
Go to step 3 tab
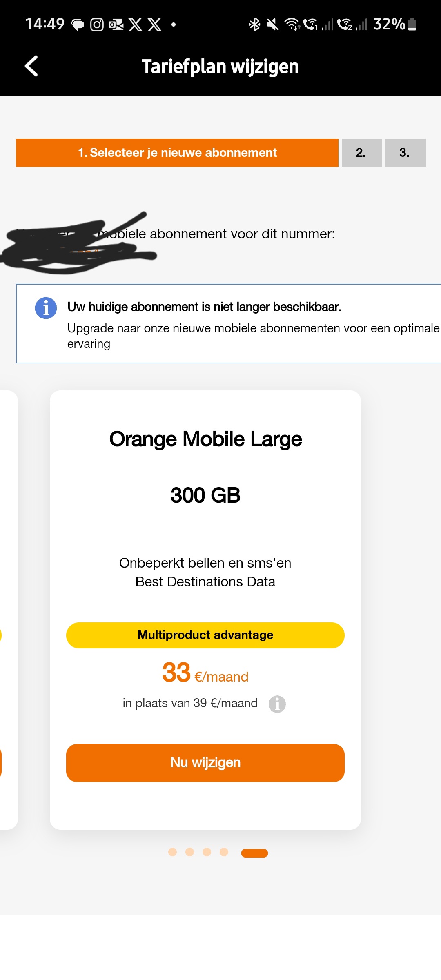coord(405,153)
